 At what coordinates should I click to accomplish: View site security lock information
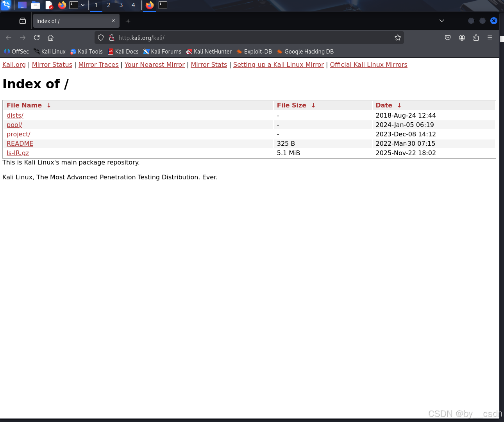[112, 38]
